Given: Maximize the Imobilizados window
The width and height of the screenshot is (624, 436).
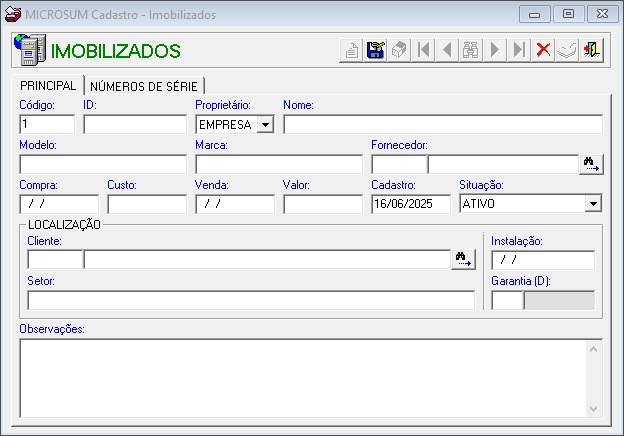Looking at the screenshot, I should click(568, 14).
